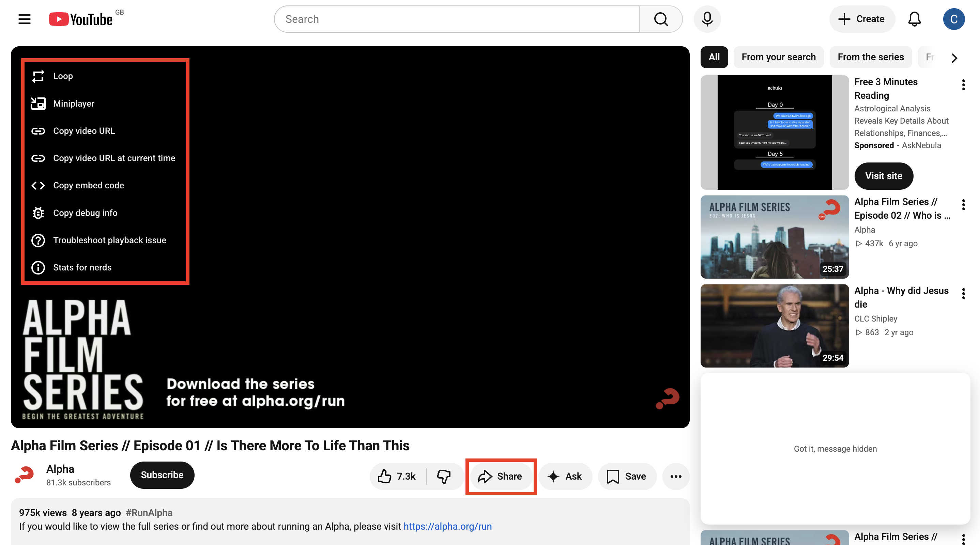
Task: Select the From your search chip
Action: click(x=778, y=57)
